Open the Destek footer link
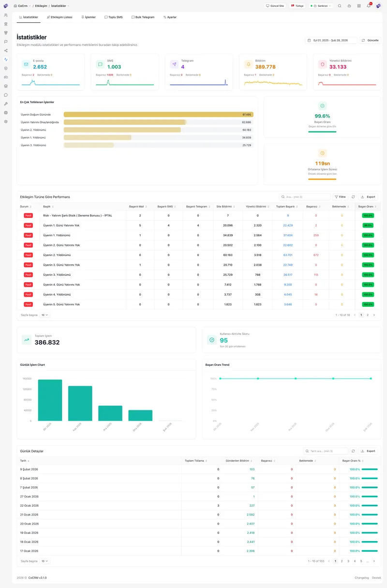The image size is (387, 588). pyautogui.click(x=376, y=578)
